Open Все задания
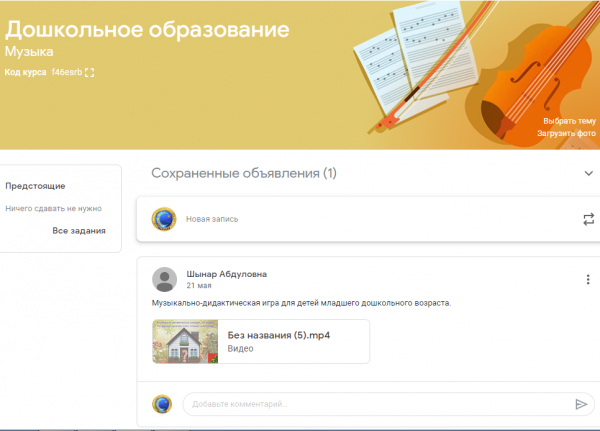The height and width of the screenshot is (431, 600). (x=79, y=231)
